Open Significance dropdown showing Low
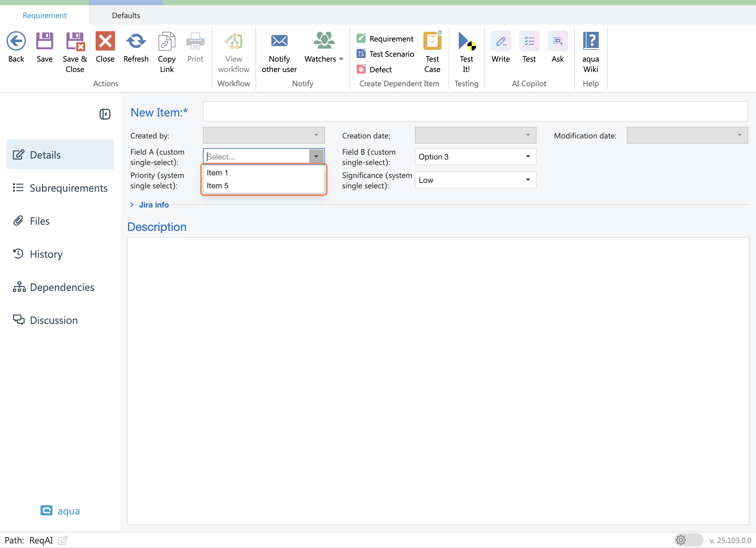 coord(528,180)
